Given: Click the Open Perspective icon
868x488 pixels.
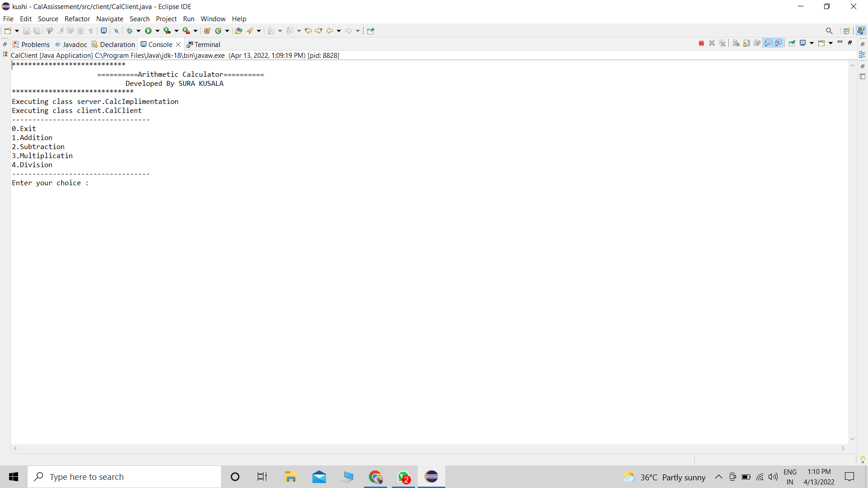Looking at the screenshot, I should coord(846,31).
